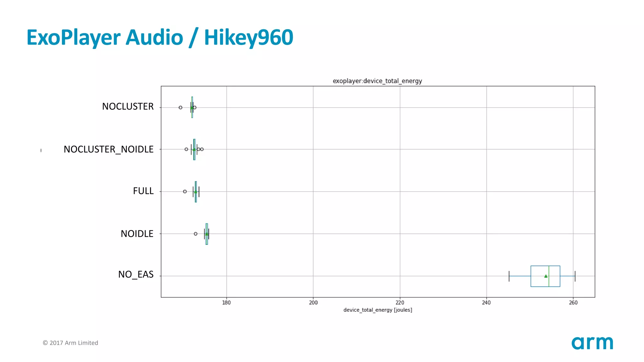Select the FULL row label
This screenshot has width=644, height=362.
pyautogui.click(x=143, y=191)
